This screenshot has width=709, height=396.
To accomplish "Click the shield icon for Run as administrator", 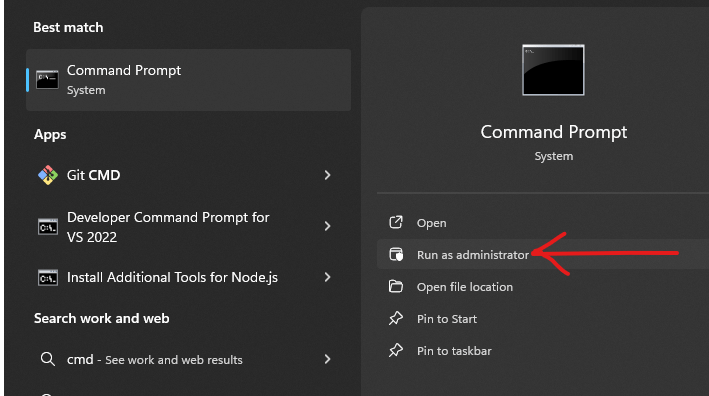I will (x=396, y=255).
